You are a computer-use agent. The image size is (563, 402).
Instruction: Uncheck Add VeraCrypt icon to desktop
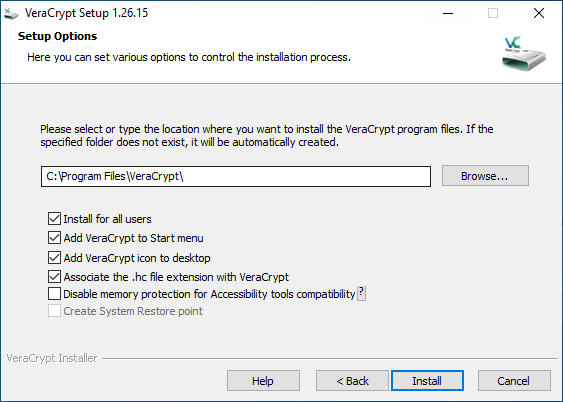[x=54, y=257]
